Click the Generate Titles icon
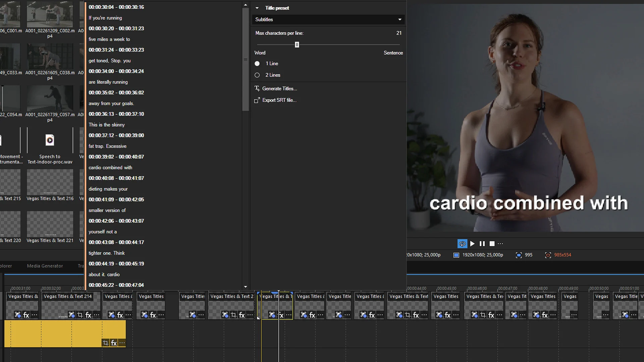Image resolution: width=644 pixels, height=362 pixels. click(x=257, y=88)
